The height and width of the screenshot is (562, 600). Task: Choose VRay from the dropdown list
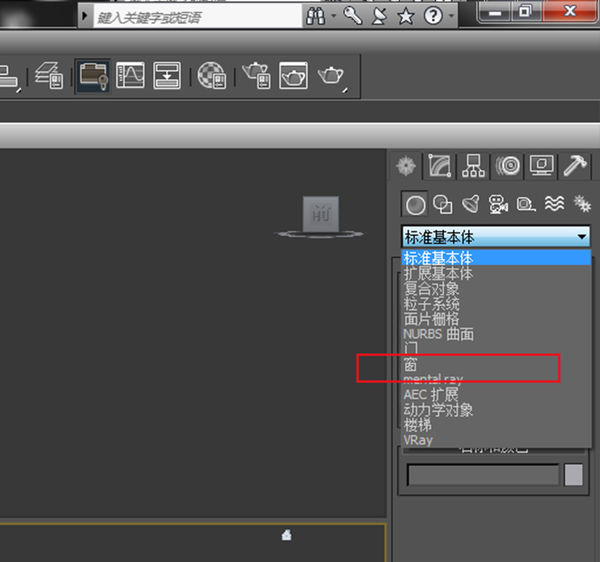496,440
